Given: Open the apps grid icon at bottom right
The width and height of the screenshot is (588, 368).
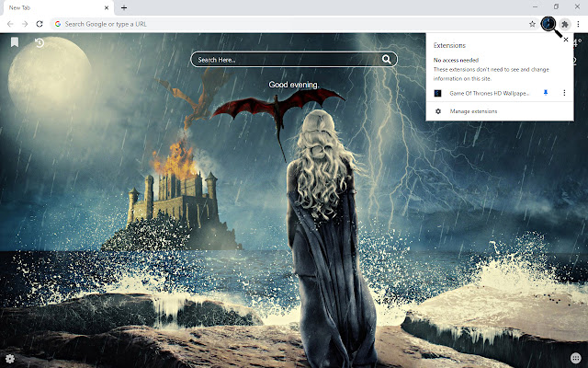Looking at the screenshot, I should (x=575, y=358).
